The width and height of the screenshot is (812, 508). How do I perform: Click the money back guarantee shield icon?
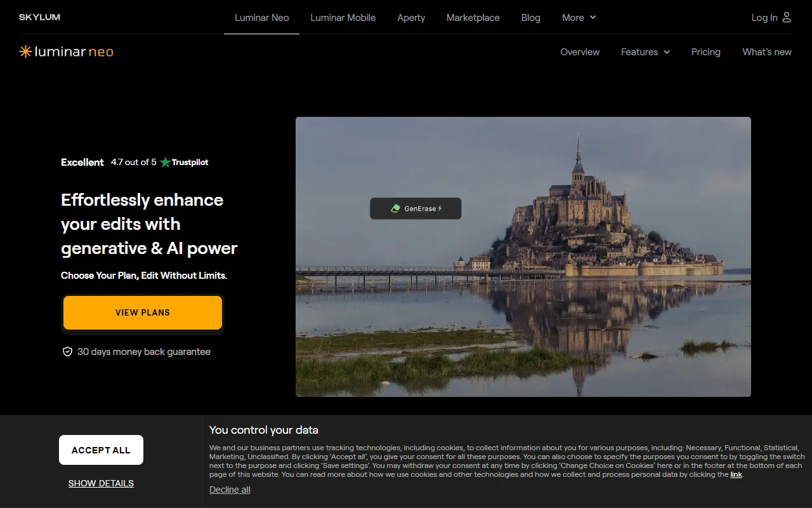click(x=67, y=352)
